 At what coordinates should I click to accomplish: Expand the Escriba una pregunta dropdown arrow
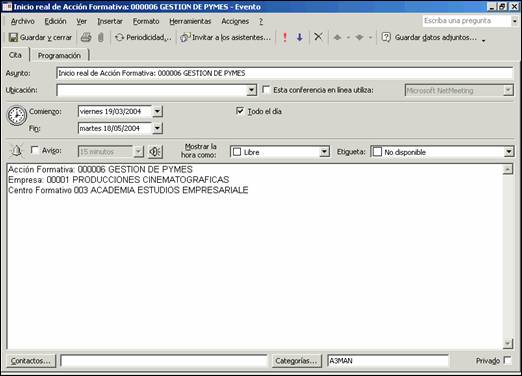click(x=515, y=21)
